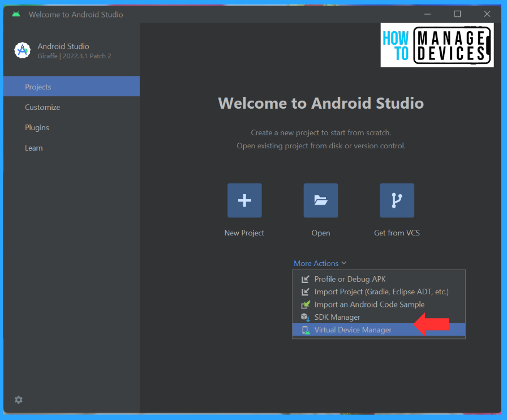Click the Profile or Debug APK icon

tap(305, 279)
